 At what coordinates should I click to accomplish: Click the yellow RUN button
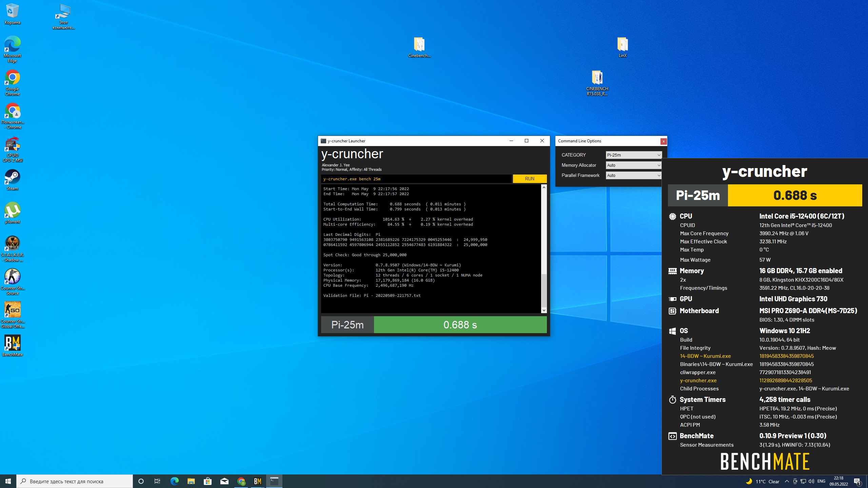pyautogui.click(x=530, y=179)
